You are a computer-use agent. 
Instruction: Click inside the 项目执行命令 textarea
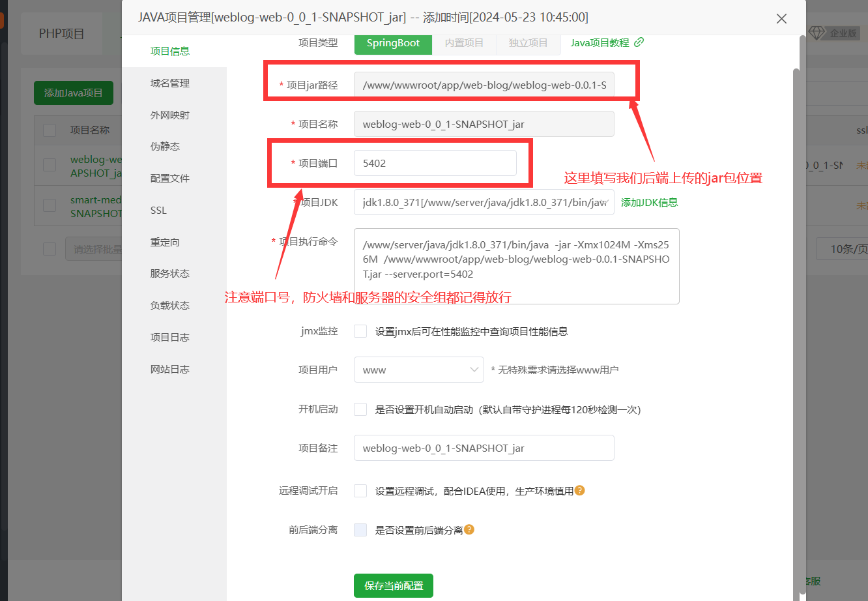click(x=517, y=266)
